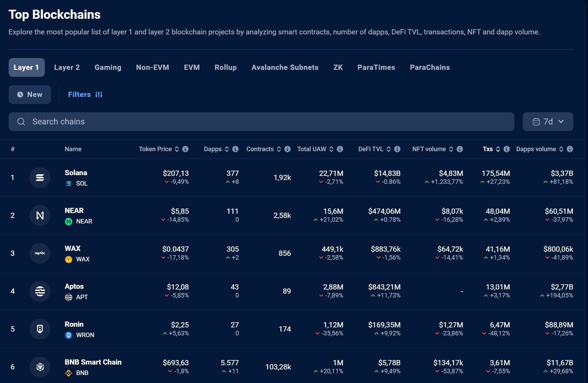Click Ronin Txs value 6,47M
588x383 pixels.
(x=500, y=325)
